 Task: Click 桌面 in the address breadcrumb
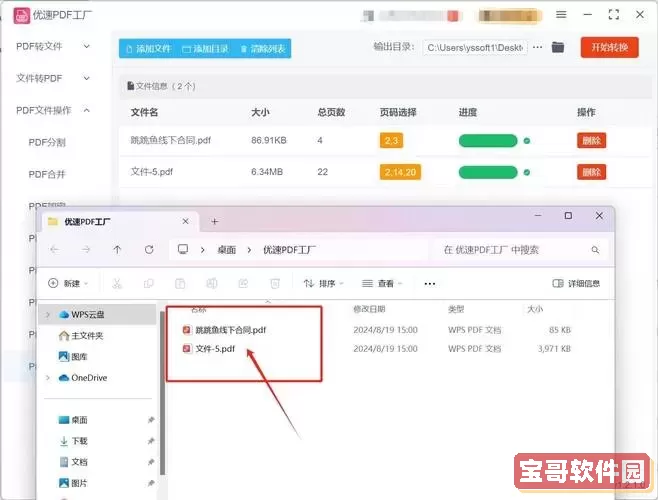click(227, 250)
